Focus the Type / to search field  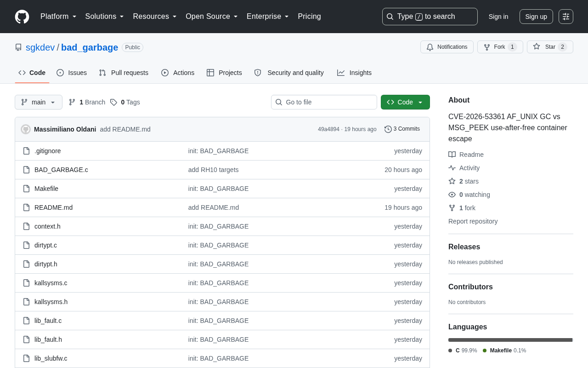click(x=430, y=17)
